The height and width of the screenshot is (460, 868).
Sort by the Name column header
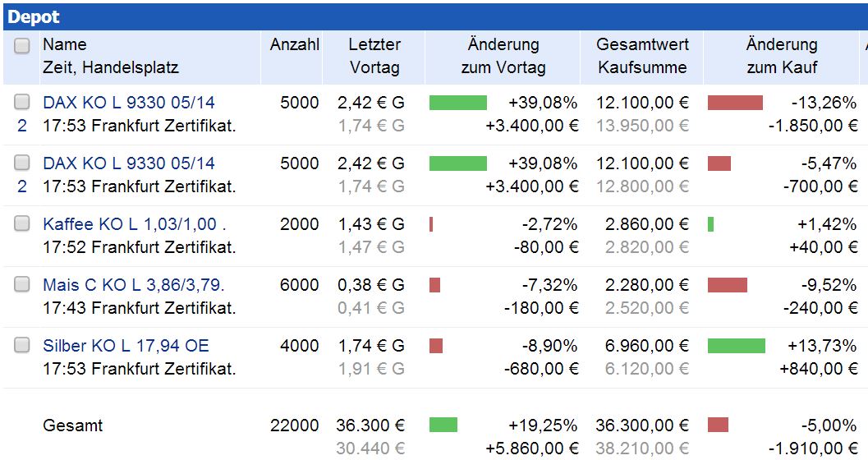tap(64, 44)
